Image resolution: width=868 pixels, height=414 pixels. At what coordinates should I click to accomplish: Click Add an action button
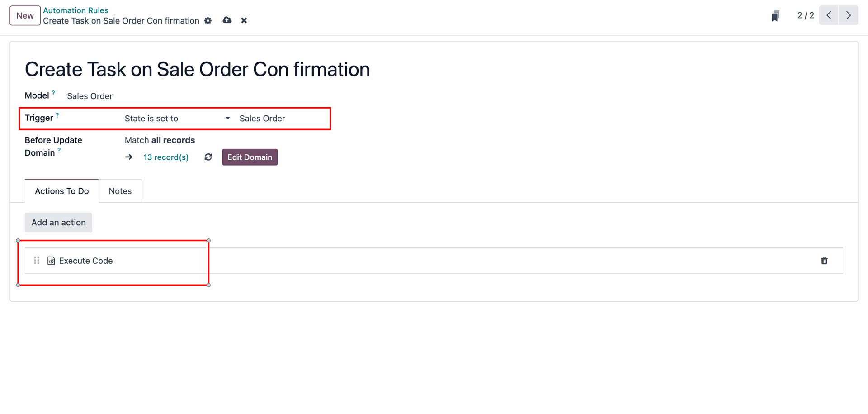pyautogui.click(x=58, y=223)
